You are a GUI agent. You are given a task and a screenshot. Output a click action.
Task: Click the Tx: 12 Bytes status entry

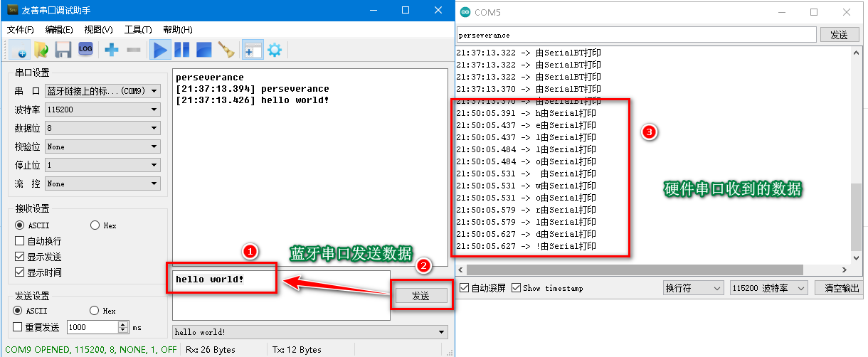(297, 349)
